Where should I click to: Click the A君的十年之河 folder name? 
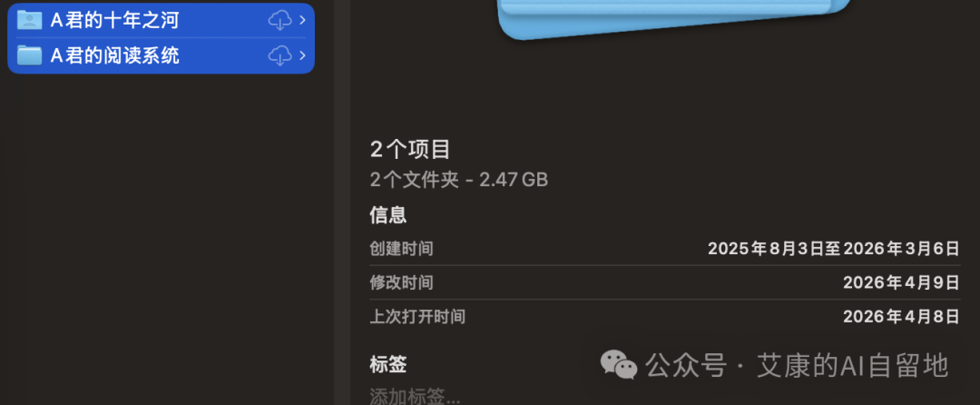tap(114, 21)
